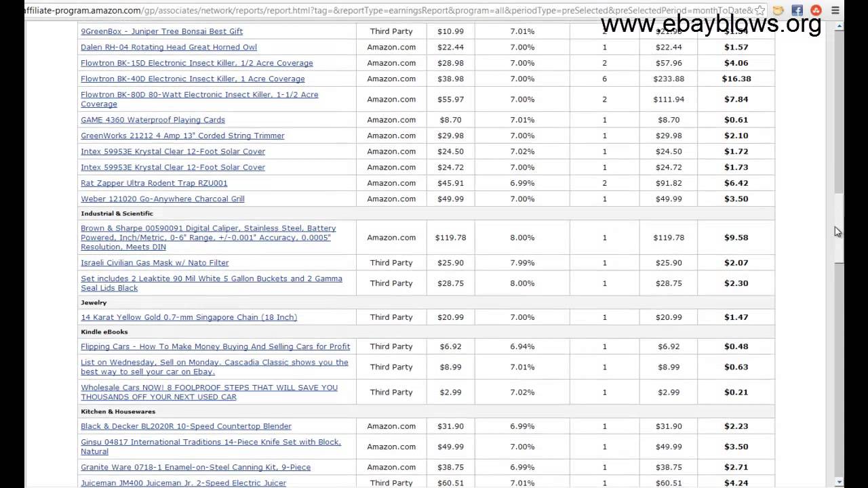Open List on Wednesday, Sell on Monday link
The image size is (868, 488).
point(214,367)
